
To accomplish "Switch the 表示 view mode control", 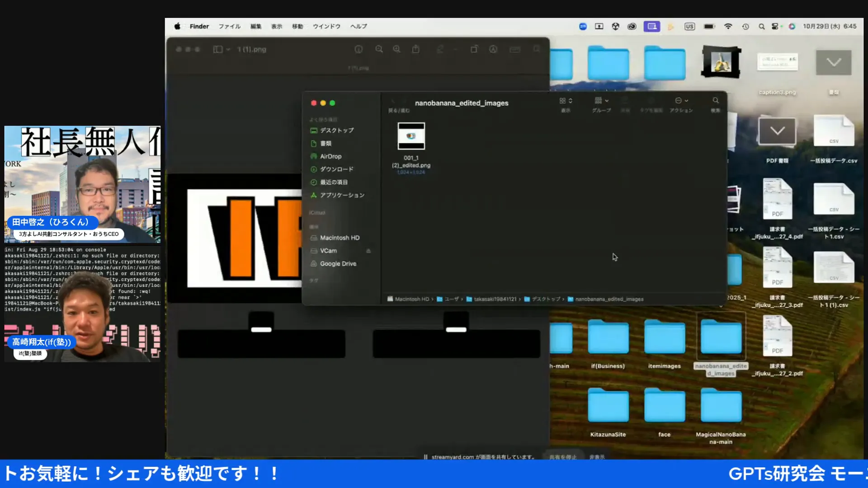I will (566, 101).
